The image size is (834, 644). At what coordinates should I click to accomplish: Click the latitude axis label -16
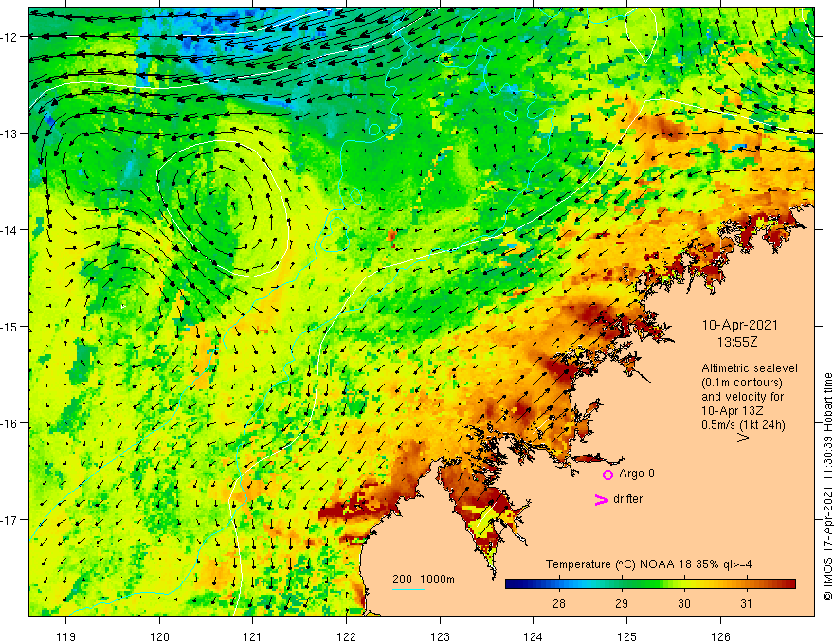pos(9,423)
